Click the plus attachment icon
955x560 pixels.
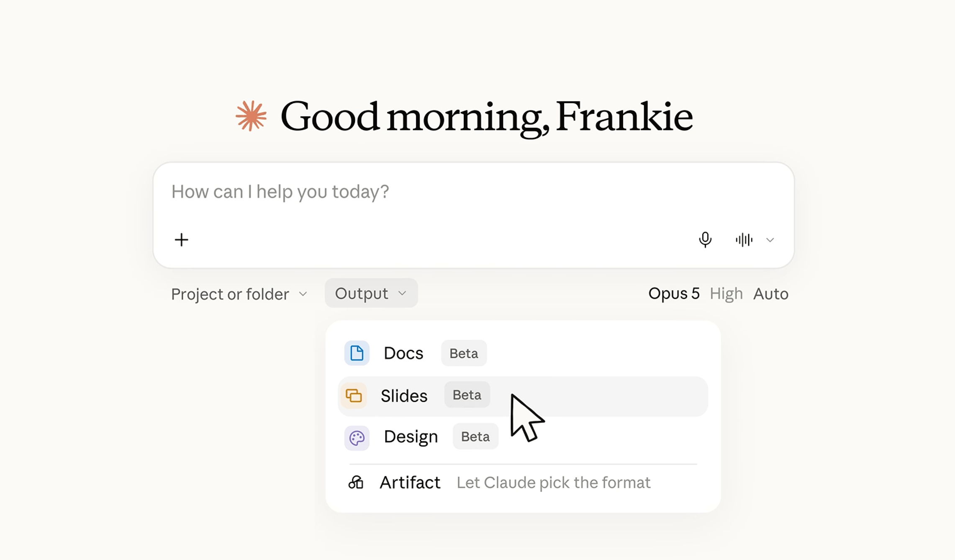coord(181,240)
